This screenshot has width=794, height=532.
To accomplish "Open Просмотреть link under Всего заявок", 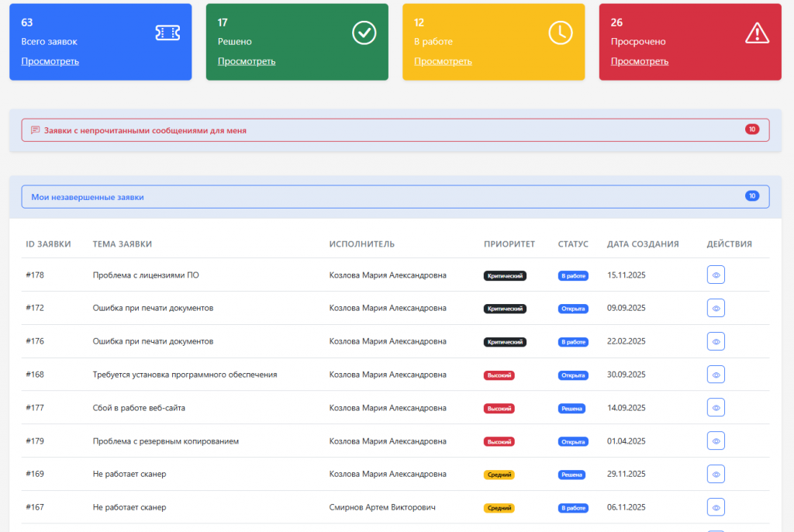I will click(50, 61).
